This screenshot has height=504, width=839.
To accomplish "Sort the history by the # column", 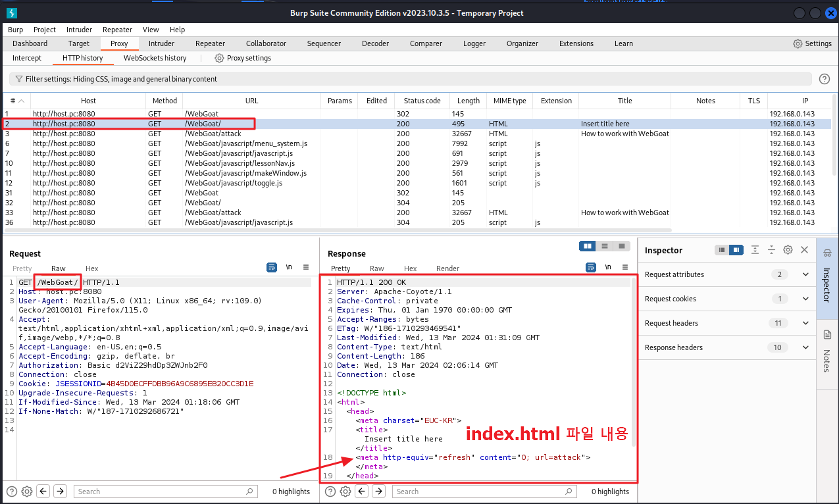I will coord(17,101).
